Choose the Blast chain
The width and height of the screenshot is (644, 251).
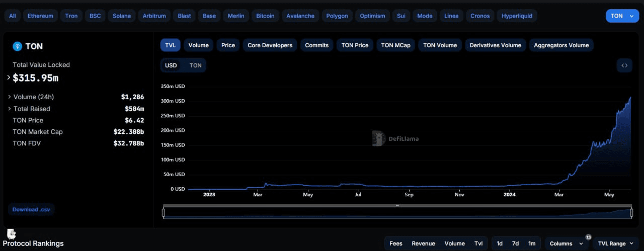point(184,16)
